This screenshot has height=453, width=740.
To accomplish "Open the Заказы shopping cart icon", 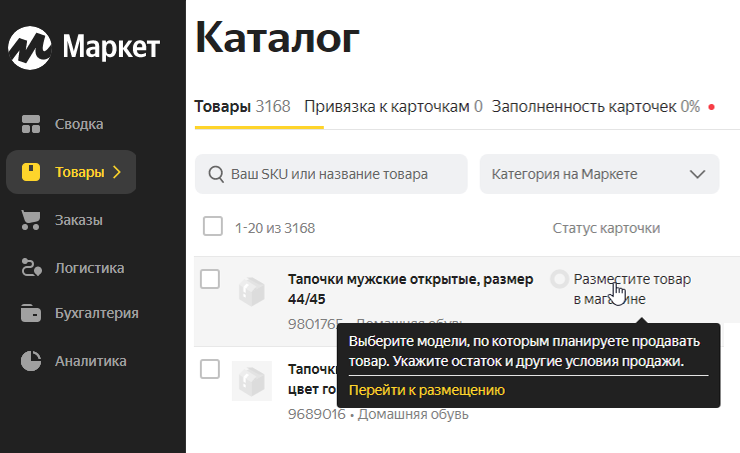I will pos(31,220).
